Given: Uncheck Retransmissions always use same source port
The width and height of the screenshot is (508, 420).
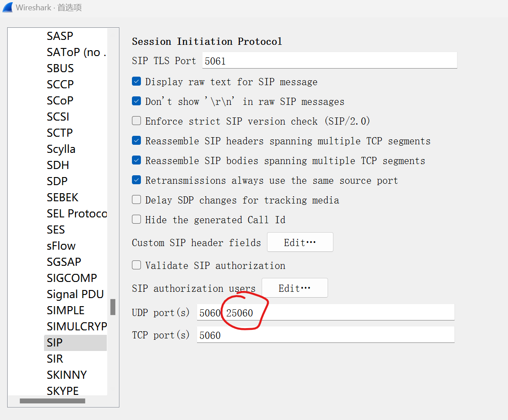Looking at the screenshot, I should pyautogui.click(x=136, y=180).
